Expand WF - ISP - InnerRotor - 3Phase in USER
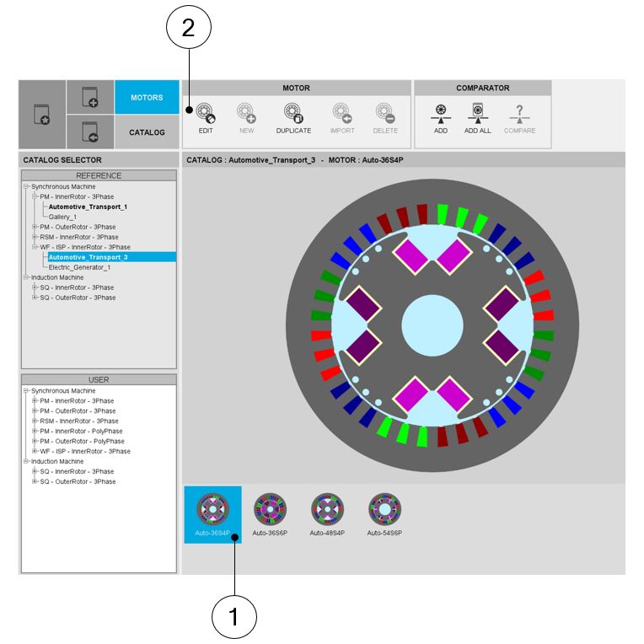The height and width of the screenshot is (644, 644). click(35, 451)
